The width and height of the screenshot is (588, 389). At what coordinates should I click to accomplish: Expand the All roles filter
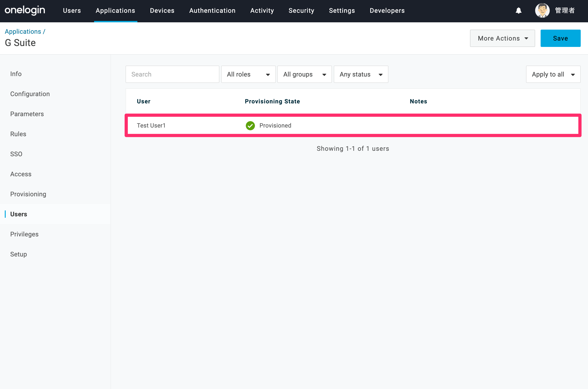click(x=248, y=74)
